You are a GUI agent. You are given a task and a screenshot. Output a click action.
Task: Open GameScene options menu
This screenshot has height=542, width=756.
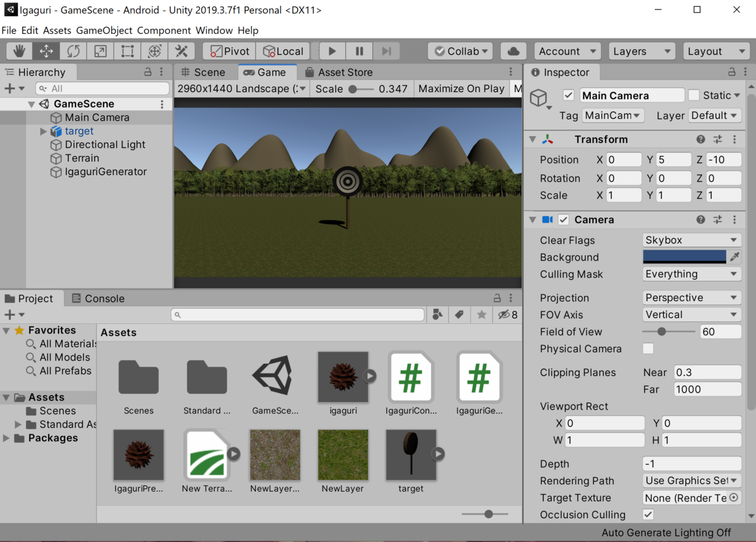[x=161, y=104]
